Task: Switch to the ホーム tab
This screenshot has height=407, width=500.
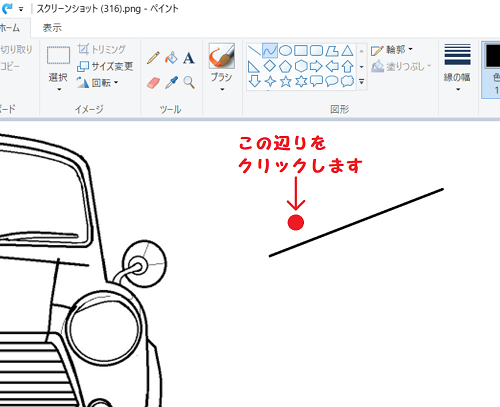Action: 10,28
